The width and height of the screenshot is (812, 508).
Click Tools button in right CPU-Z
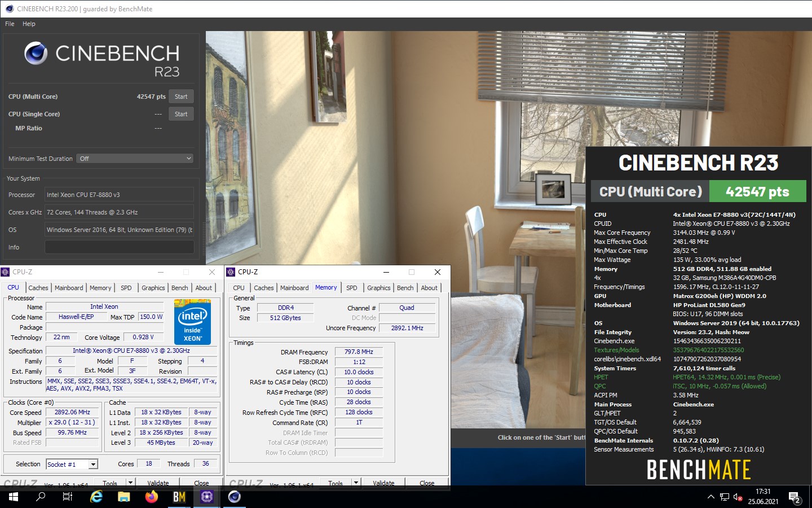pos(336,483)
